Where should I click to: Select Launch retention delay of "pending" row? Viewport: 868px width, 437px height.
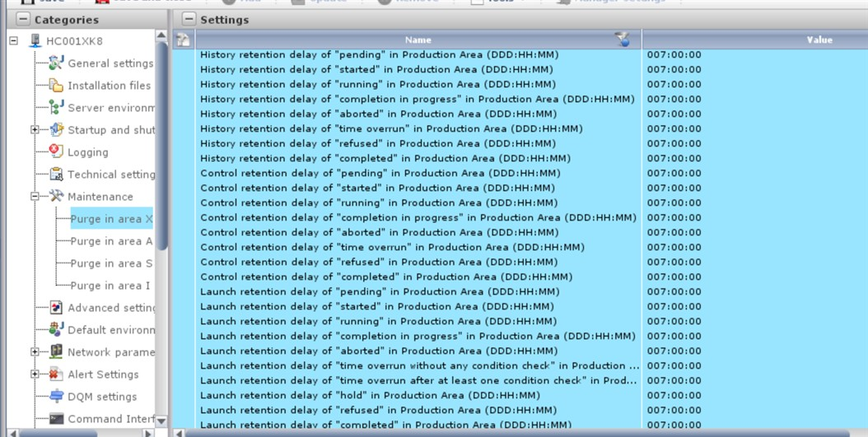(520, 291)
